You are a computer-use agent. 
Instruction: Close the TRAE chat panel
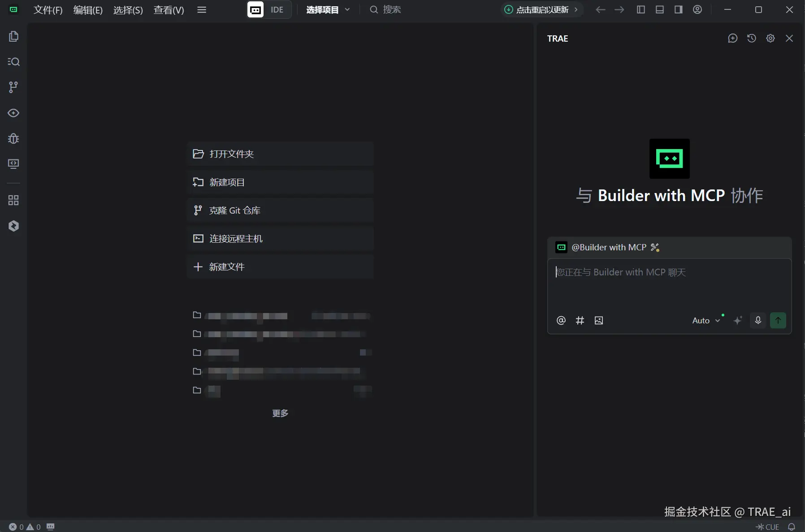(x=789, y=39)
